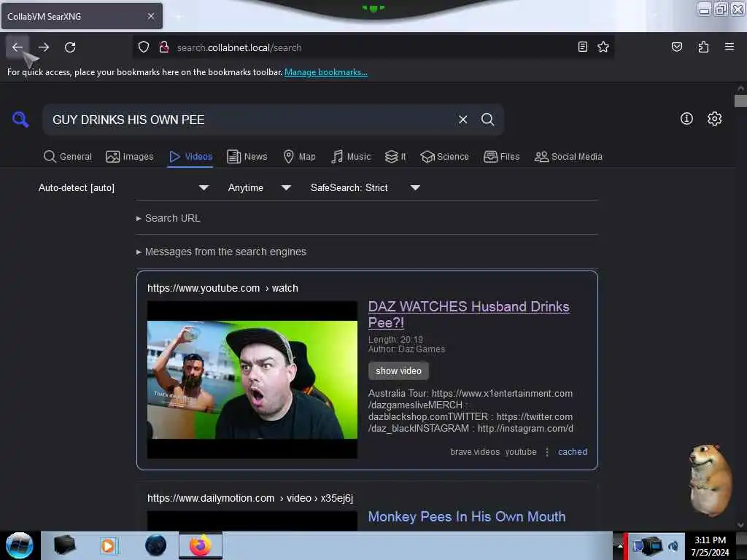Open the result options three-dot icon
The width and height of the screenshot is (747, 560).
click(x=547, y=452)
